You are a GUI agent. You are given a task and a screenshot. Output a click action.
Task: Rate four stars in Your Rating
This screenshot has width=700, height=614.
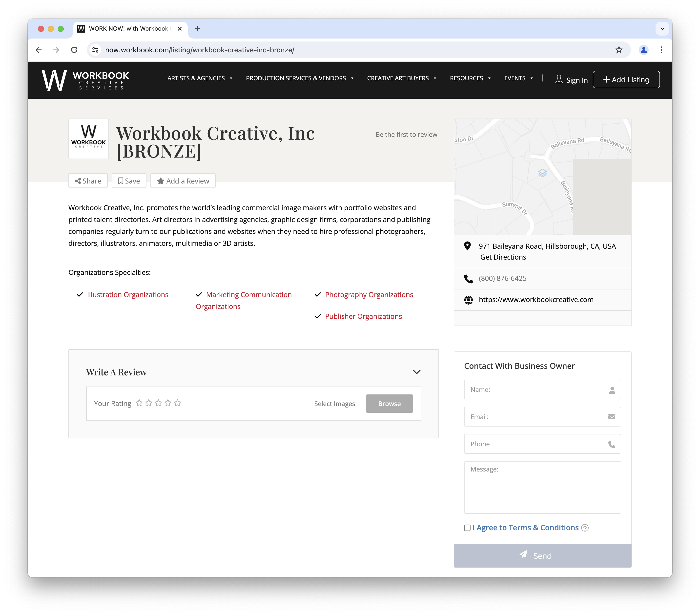(168, 403)
